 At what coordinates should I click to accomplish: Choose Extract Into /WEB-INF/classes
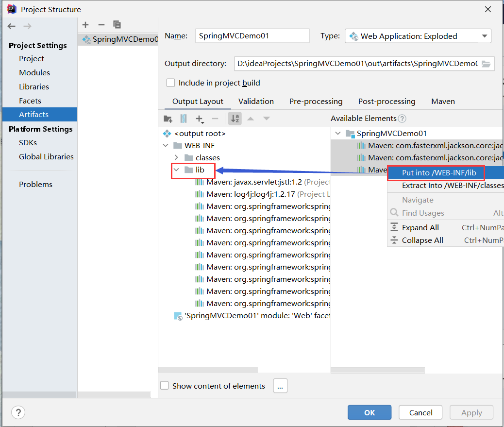click(446, 186)
